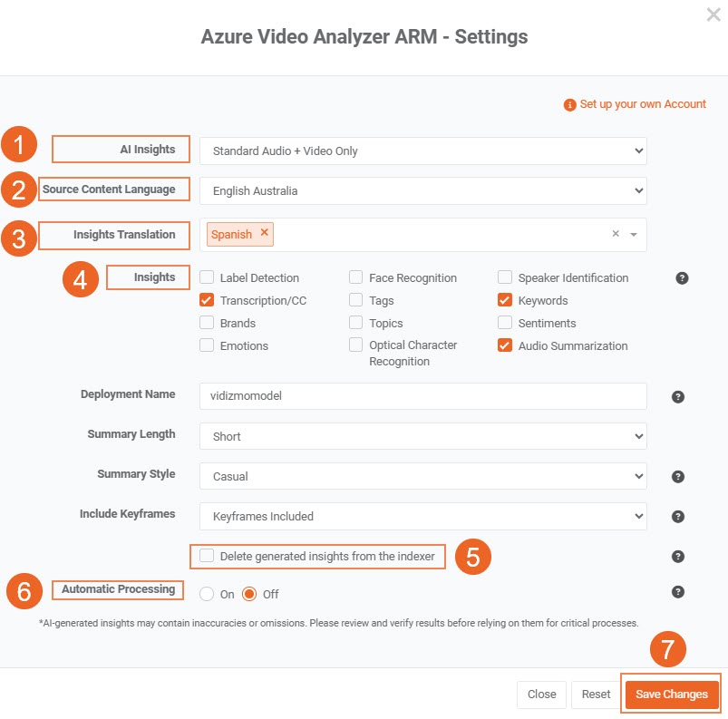Expand the Summary Length dropdown

click(422, 436)
